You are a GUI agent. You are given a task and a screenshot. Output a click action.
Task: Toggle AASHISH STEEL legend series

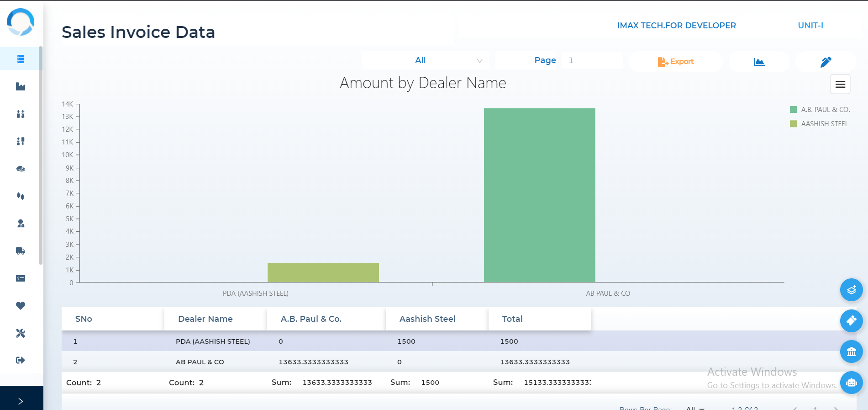824,124
